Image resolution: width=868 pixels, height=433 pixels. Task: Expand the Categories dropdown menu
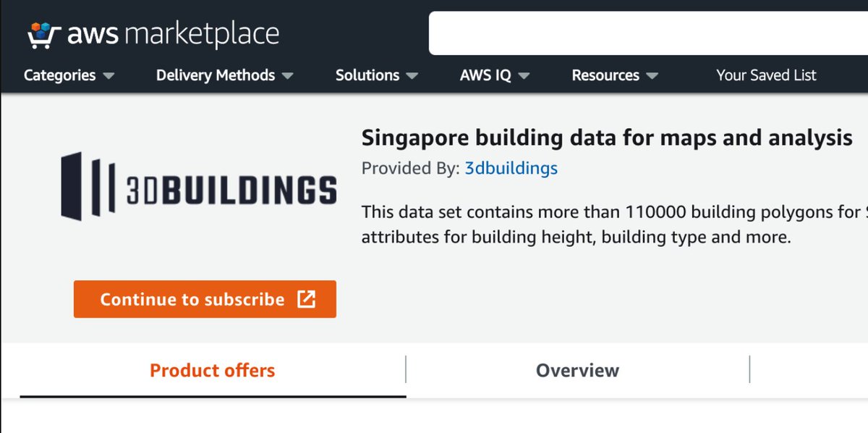69,75
